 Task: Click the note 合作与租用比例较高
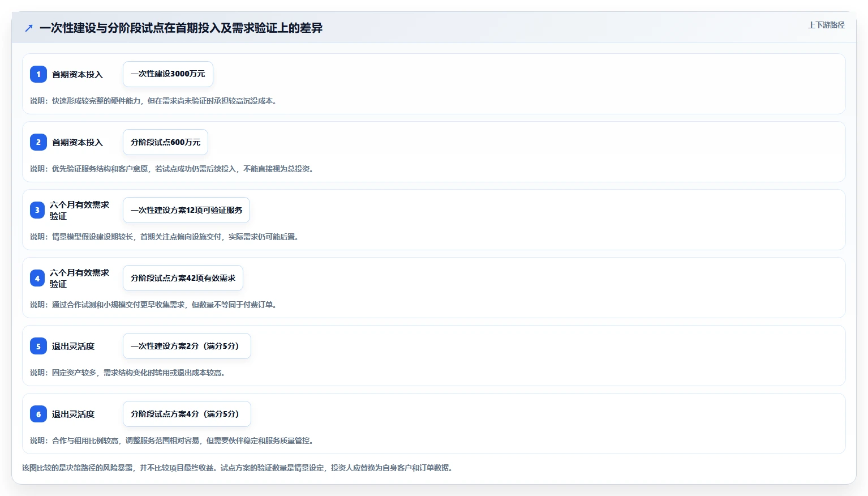point(171,441)
